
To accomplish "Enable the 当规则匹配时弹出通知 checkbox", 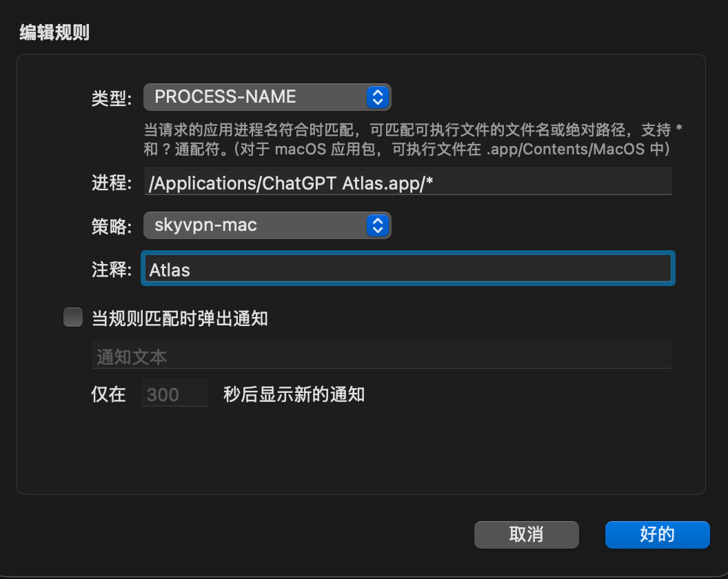I will pyautogui.click(x=73, y=318).
